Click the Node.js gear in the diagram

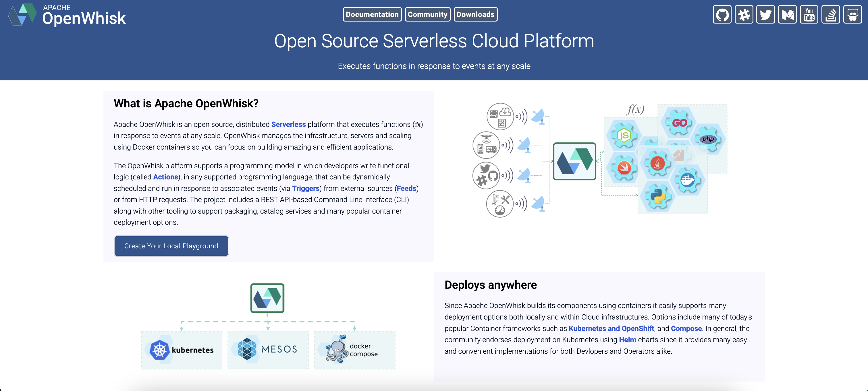click(x=624, y=136)
